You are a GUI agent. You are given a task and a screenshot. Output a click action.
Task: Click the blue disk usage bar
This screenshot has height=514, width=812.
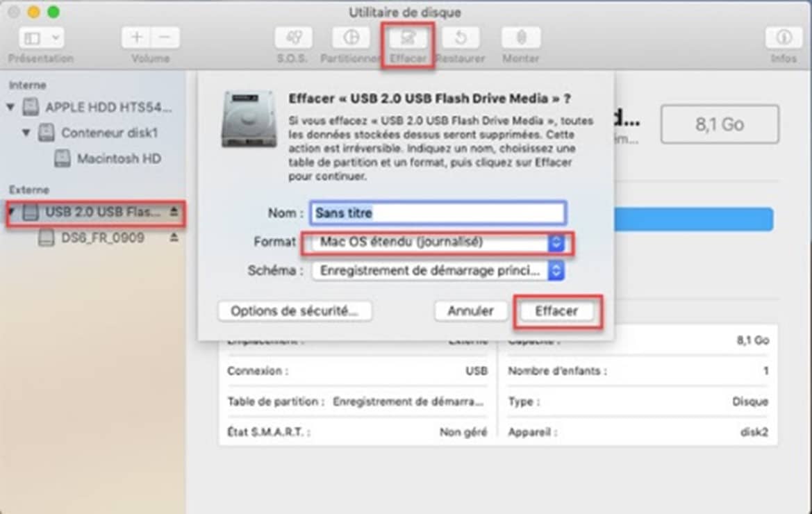(694, 219)
